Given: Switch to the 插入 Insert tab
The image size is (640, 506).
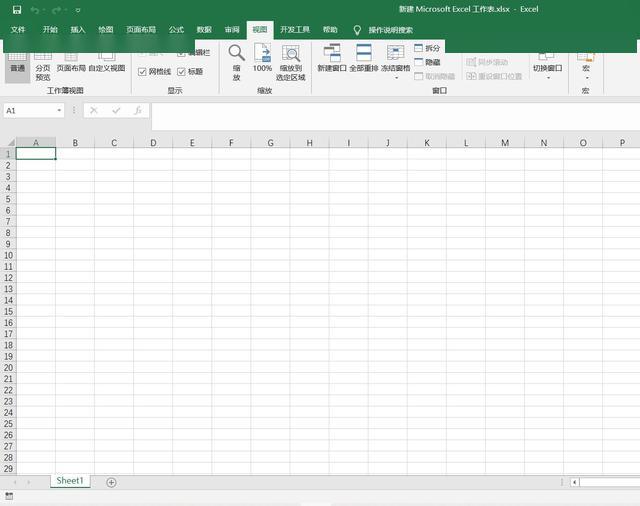Looking at the screenshot, I should [x=78, y=30].
